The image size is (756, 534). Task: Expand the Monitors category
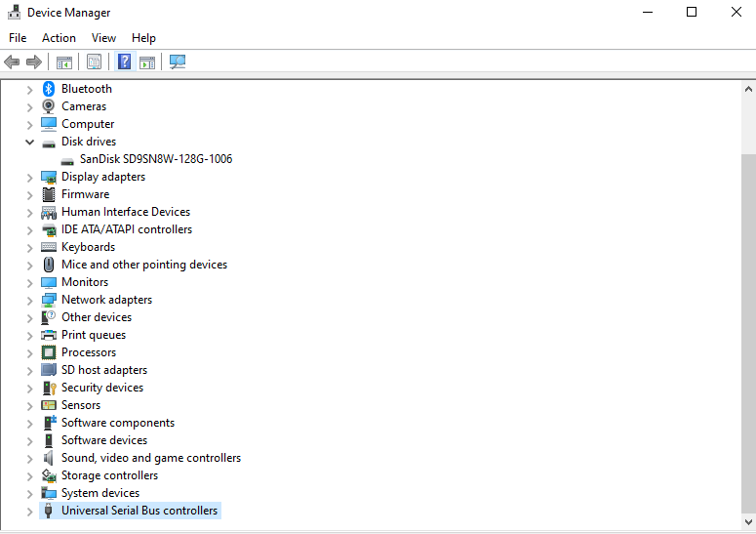click(x=30, y=283)
